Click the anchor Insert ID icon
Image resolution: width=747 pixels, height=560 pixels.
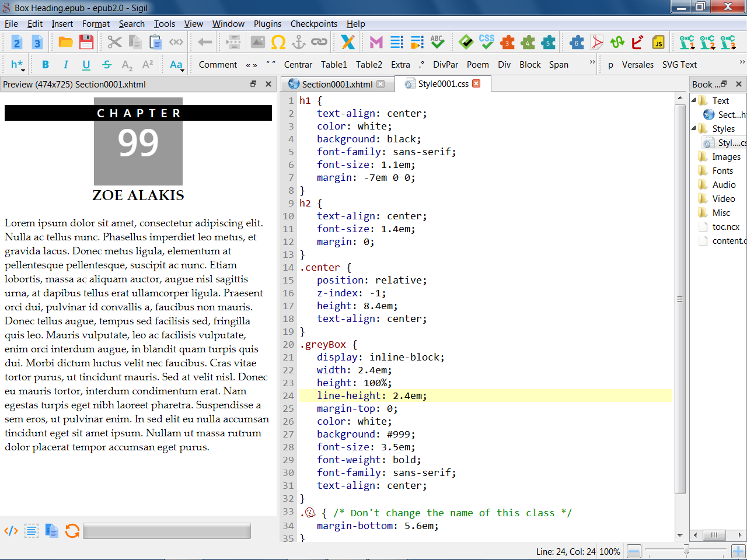(299, 42)
